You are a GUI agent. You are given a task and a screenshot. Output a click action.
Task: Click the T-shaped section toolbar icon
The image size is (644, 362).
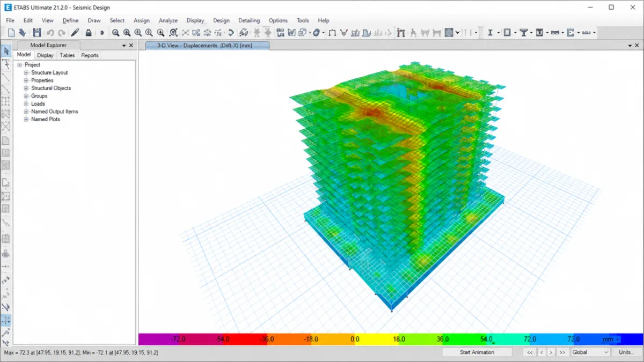point(523,33)
